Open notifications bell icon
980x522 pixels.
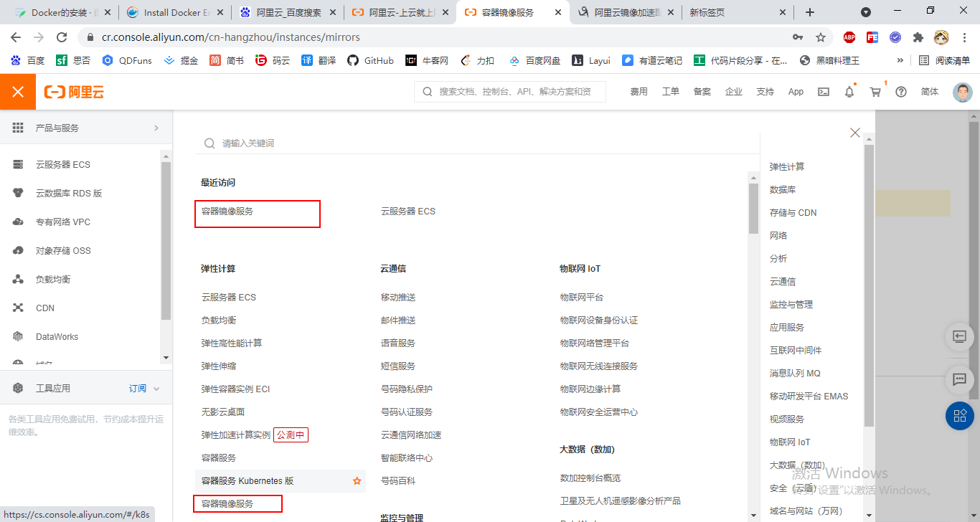click(849, 92)
